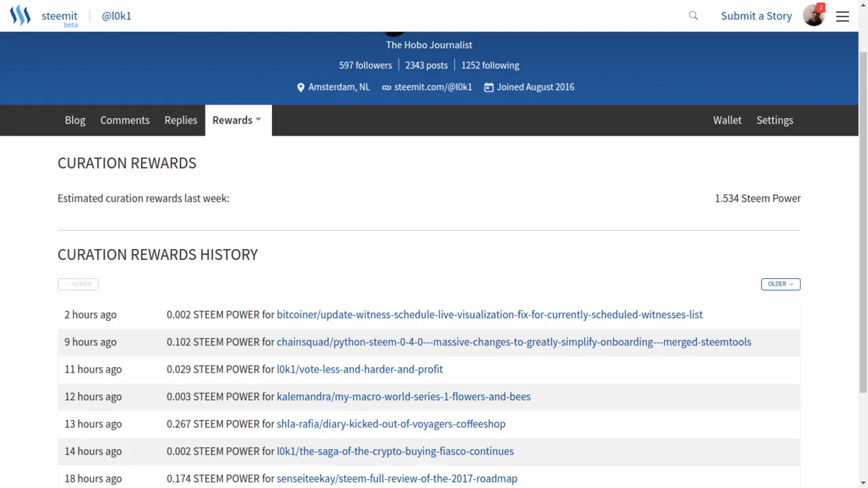This screenshot has width=868, height=488.
Task: Click the 1.534 Steem Power value
Action: pyautogui.click(x=757, y=198)
